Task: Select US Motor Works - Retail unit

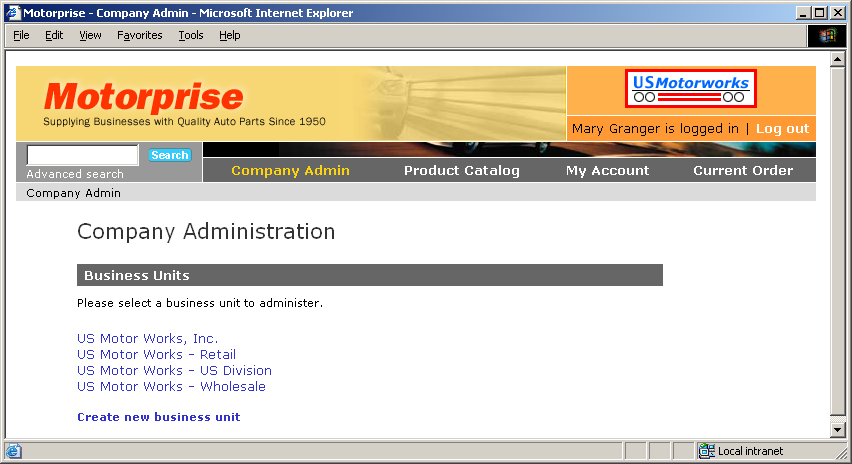Action: click(156, 355)
